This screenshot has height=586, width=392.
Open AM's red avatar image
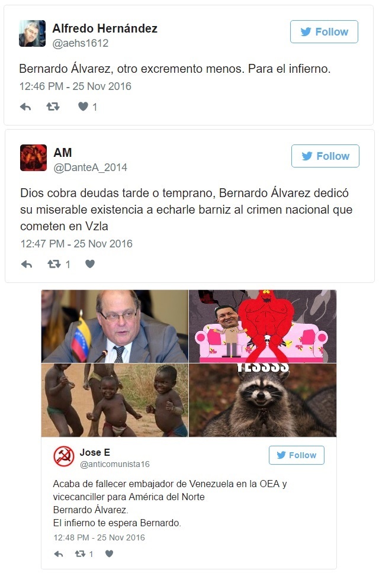click(x=33, y=157)
